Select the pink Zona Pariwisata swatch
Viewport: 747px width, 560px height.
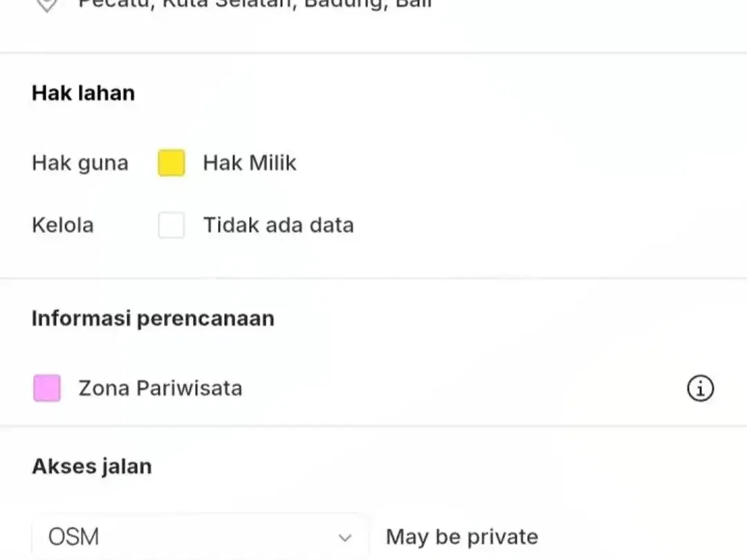[x=47, y=388]
